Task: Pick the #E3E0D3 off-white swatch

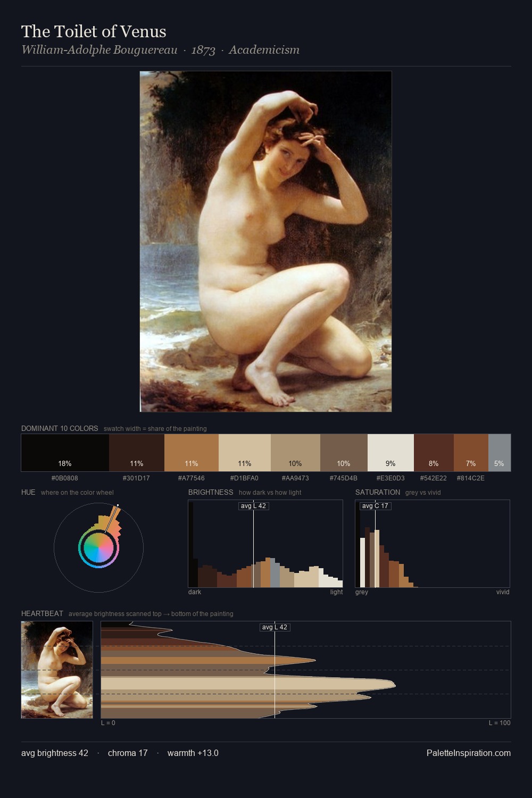Action: 390,453
